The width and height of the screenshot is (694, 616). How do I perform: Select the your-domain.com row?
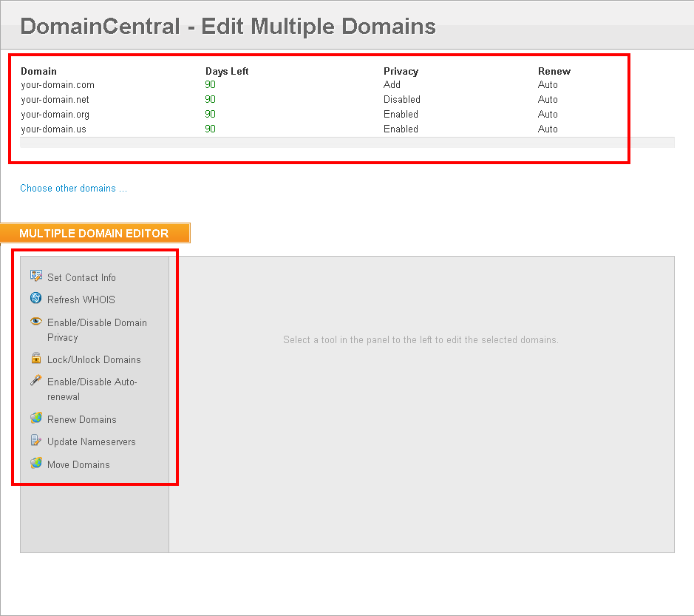click(x=58, y=84)
